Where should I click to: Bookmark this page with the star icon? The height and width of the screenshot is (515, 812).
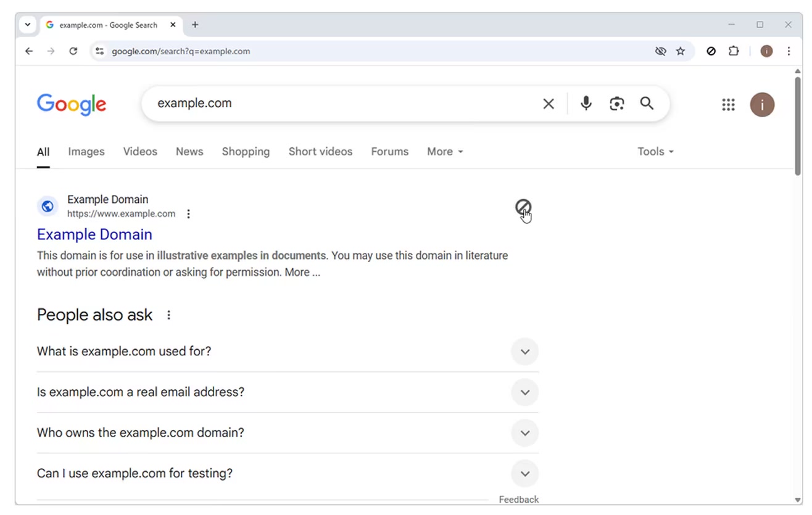681,51
